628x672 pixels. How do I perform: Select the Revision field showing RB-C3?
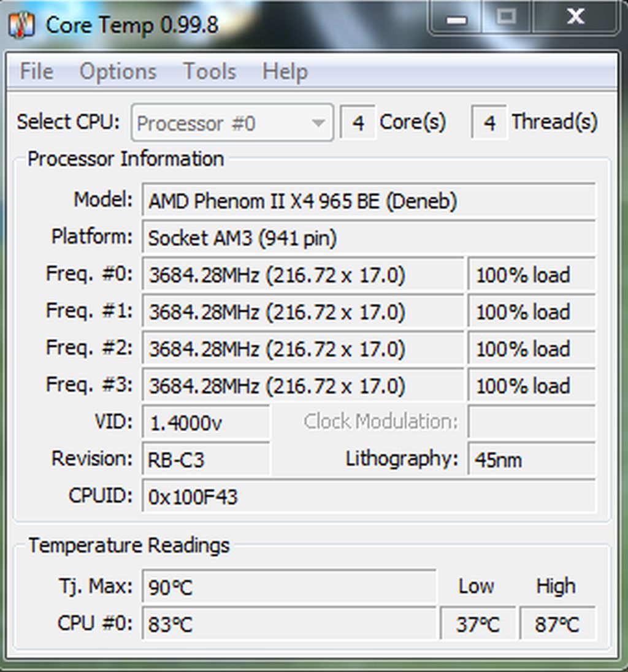coord(206,459)
